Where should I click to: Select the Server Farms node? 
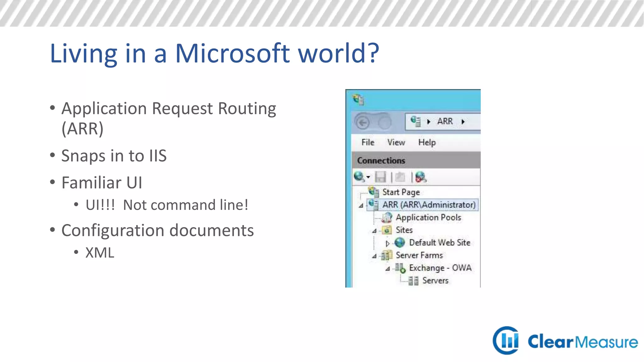[419, 255]
